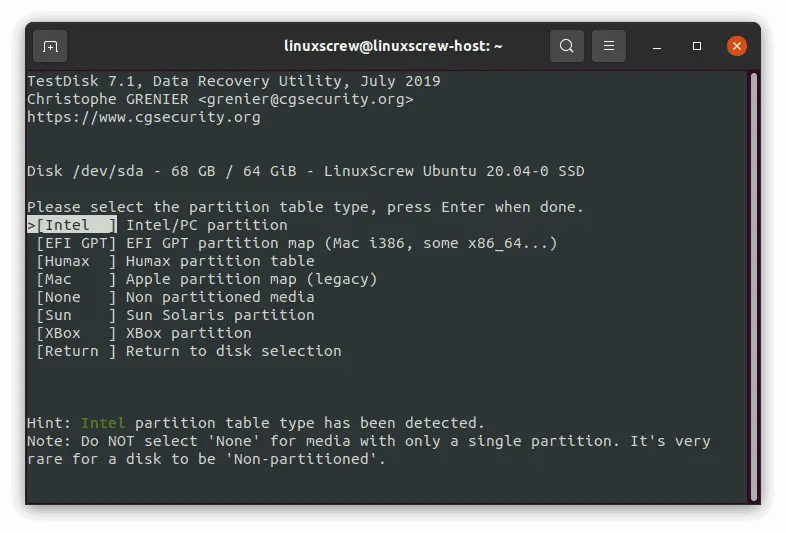786x533 pixels.
Task: Click 'Humax partition table' description text
Action: coord(220,261)
